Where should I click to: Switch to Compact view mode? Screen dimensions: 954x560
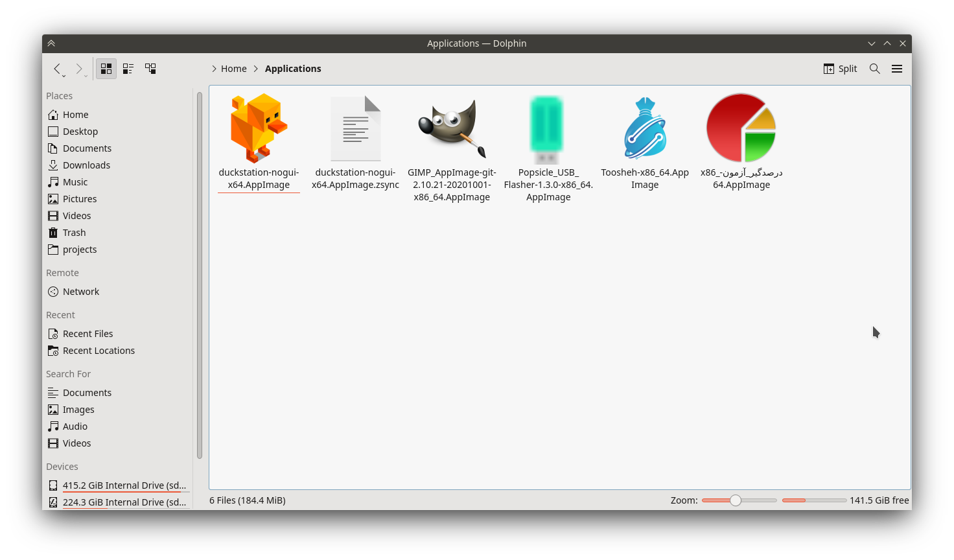128,68
